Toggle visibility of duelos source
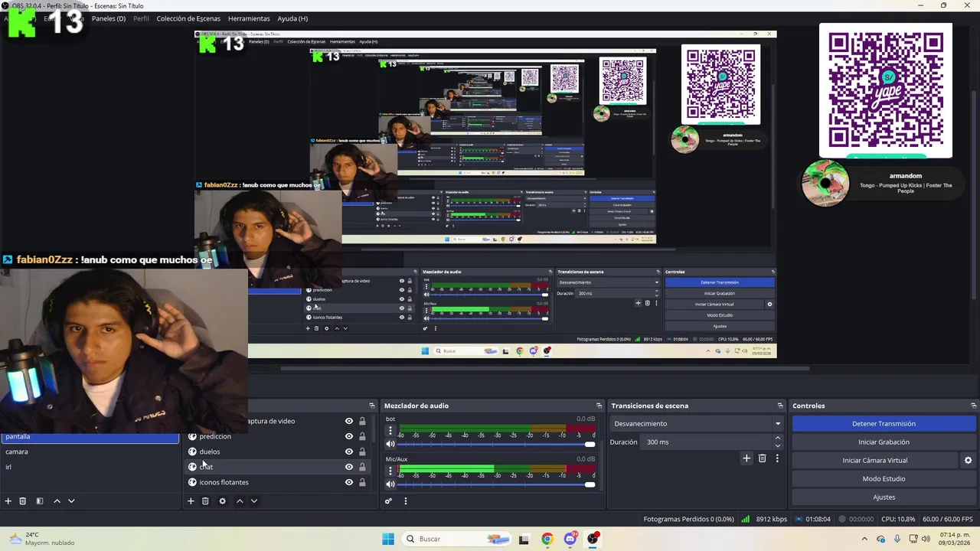The height and width of the screenshot is (551, 980). 349,452
